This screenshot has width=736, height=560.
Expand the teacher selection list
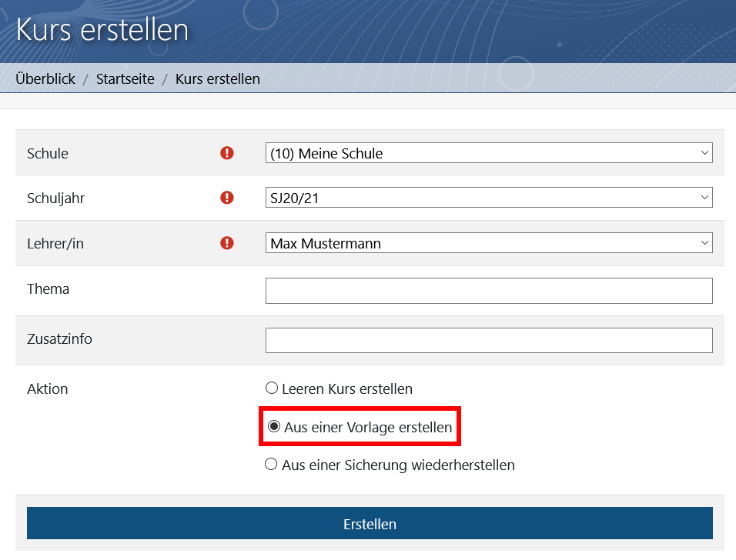pos(705,242)
